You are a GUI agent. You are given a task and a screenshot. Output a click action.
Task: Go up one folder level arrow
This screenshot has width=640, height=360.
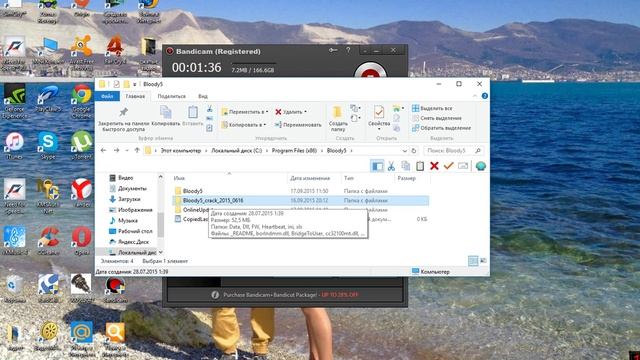[x=137, y=151]
